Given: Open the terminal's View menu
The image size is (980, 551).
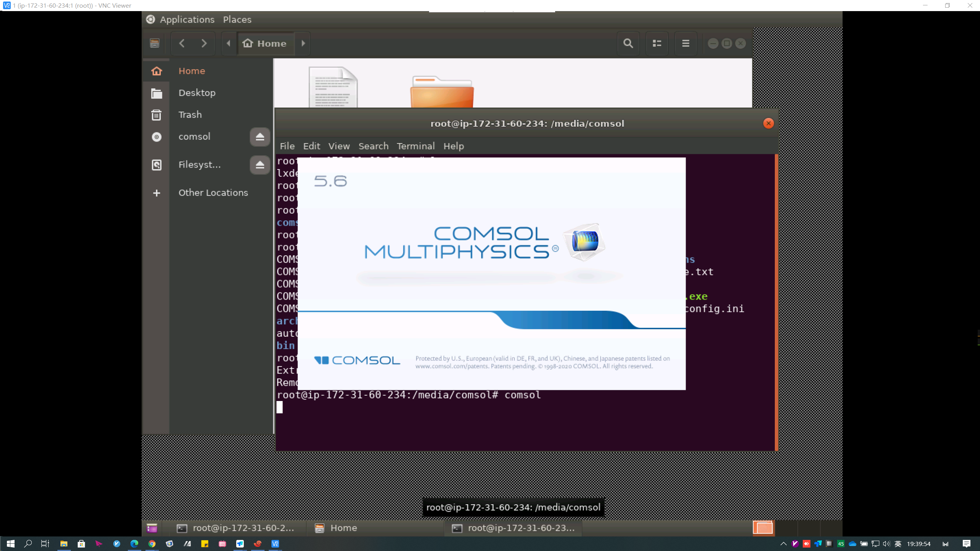Looking at the screenshot, I should coord(339,146).
